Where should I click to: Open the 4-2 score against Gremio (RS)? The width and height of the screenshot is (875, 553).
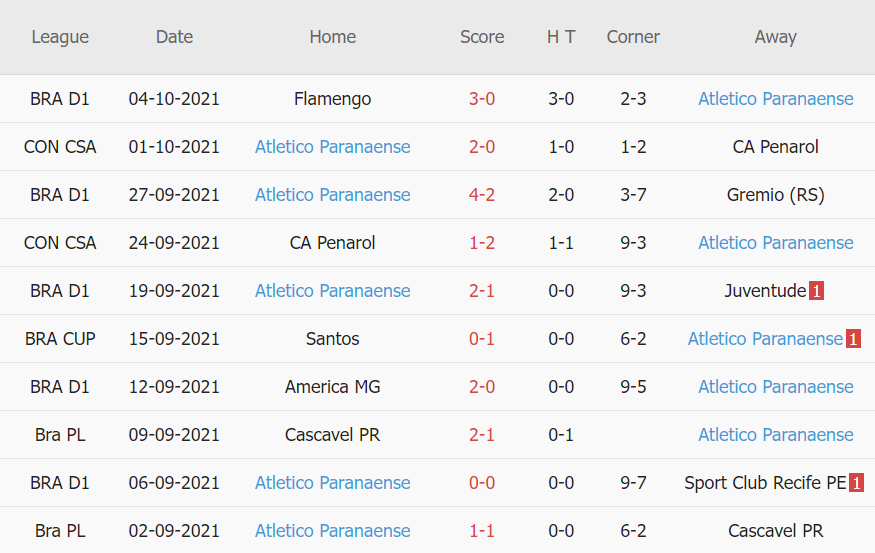click(482, 195)
